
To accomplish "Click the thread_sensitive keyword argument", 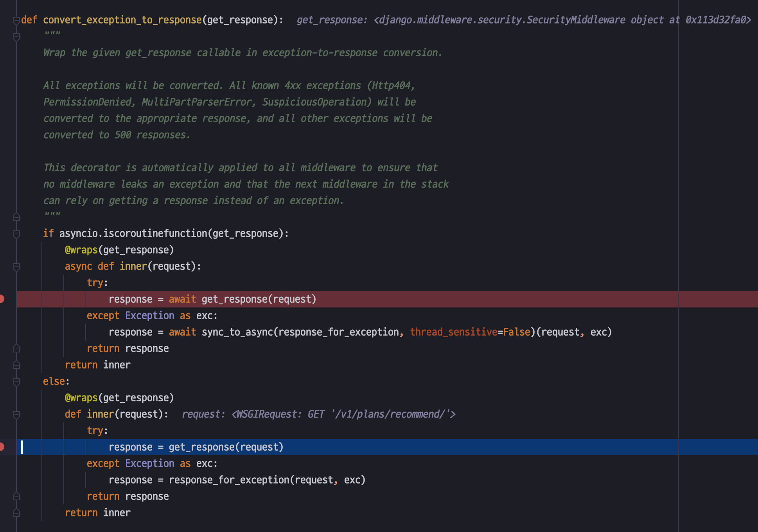I will tap(453, 332).
